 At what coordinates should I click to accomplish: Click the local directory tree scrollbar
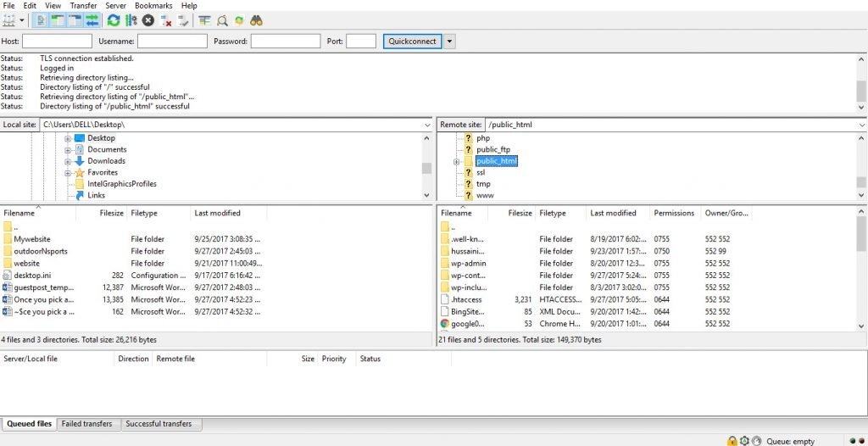(426, 168)
